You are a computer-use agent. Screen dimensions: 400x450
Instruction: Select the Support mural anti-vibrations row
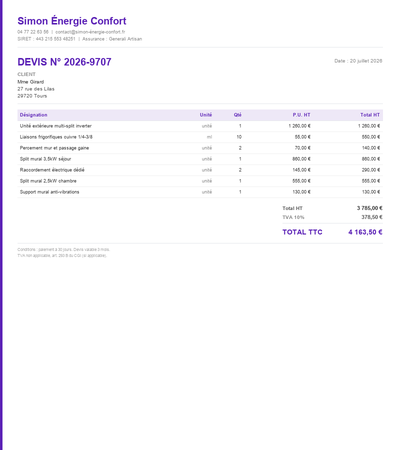(200, 192)
